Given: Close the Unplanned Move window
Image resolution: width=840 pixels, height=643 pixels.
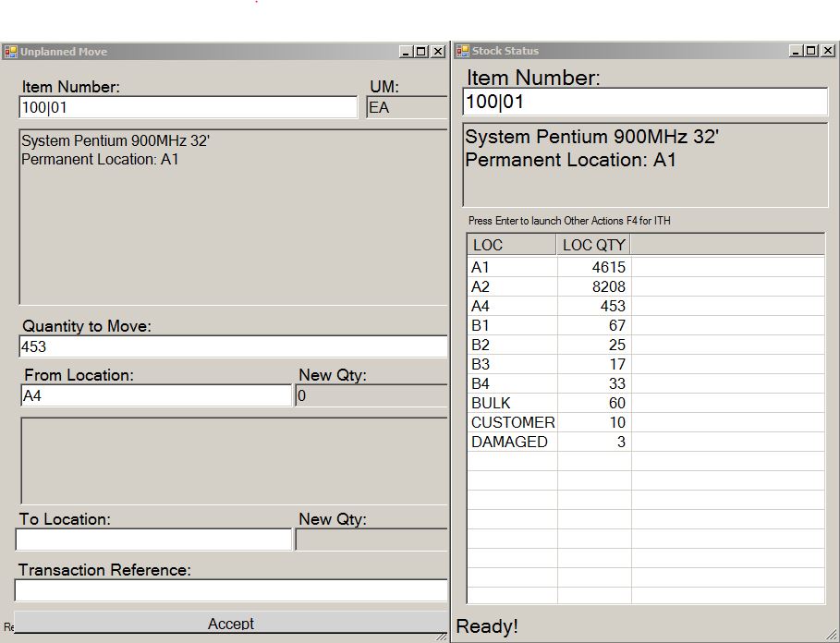Looking at the screenshot, I should [x=438, y=52].
